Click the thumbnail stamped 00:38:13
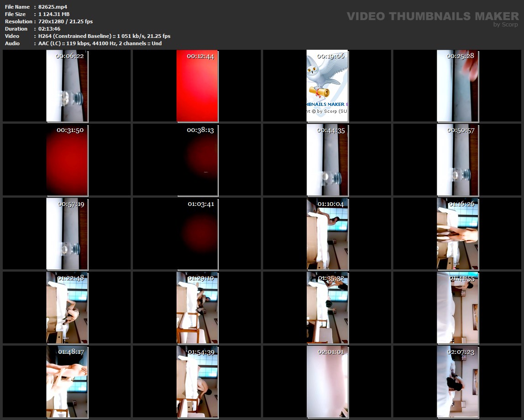 click(197, 160)
